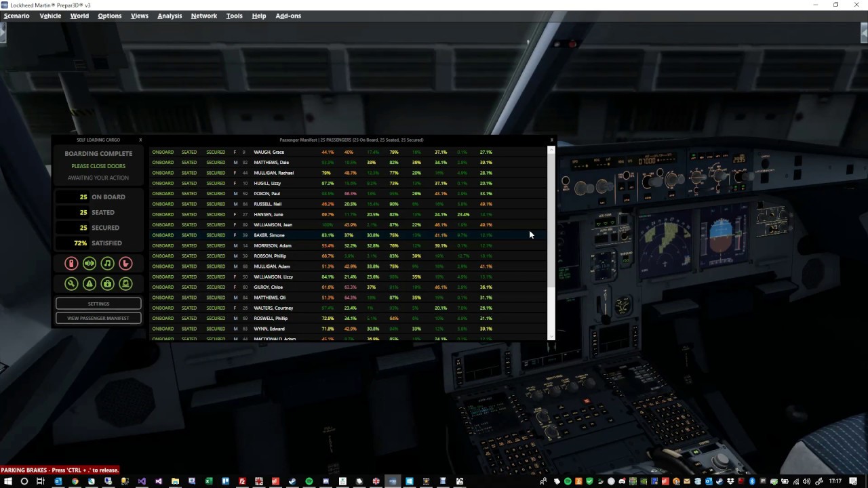Open the Settings button in Self Loading Cargo

point(98,304)
